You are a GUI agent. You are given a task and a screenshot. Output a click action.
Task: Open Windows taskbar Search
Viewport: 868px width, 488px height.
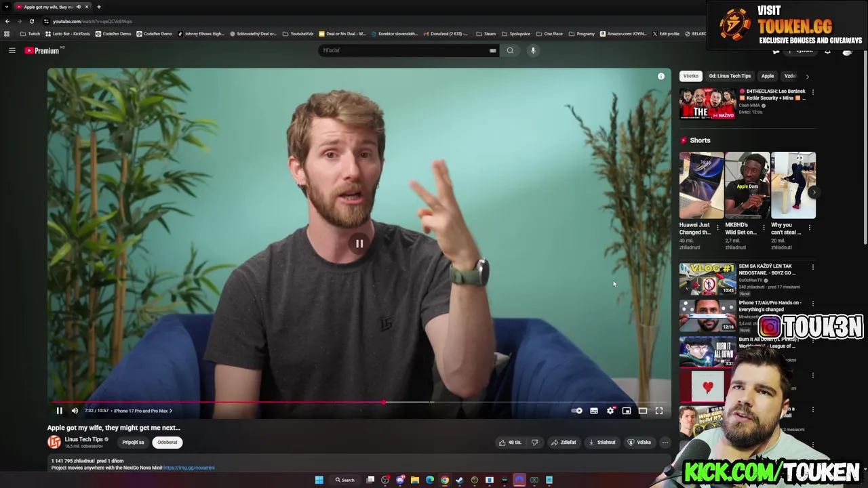click(x=344, y=480)
